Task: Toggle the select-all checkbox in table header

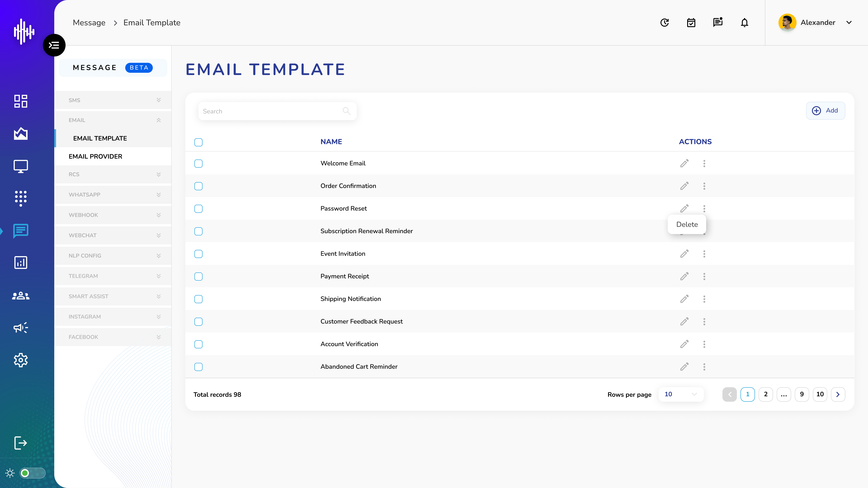Action: [x=198, y=142]
